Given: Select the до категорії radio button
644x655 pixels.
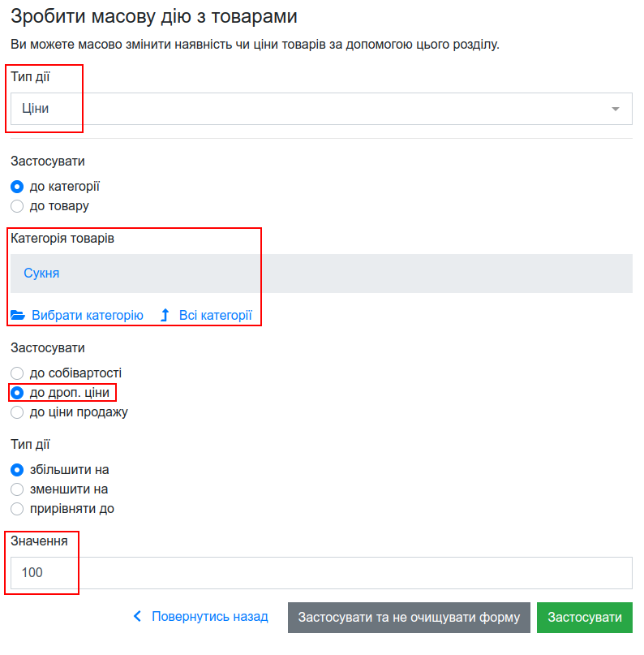Looking at the screenshot, I should pos(17,187).
